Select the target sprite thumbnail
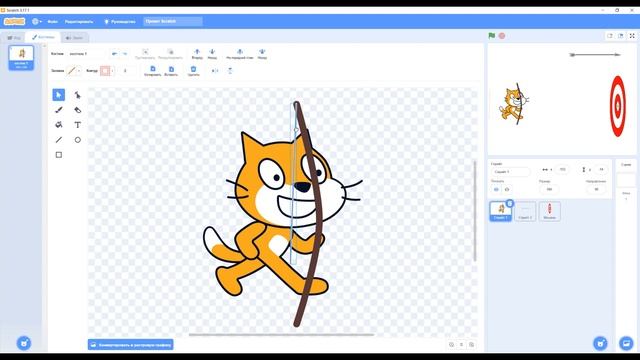The image size is (640, 360). click(549, 211)
